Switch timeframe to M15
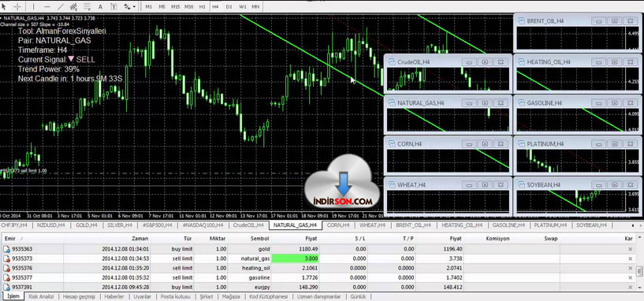Viewport: 644px width, 301px height. point(175,6)
